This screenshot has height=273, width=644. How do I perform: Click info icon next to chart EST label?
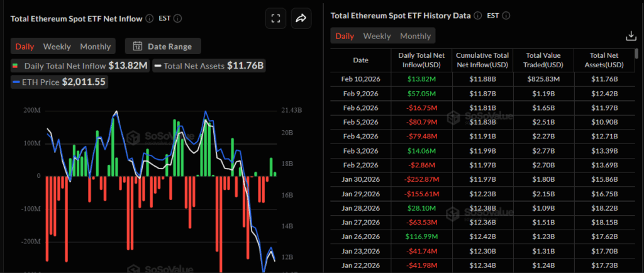click(178, 19)
